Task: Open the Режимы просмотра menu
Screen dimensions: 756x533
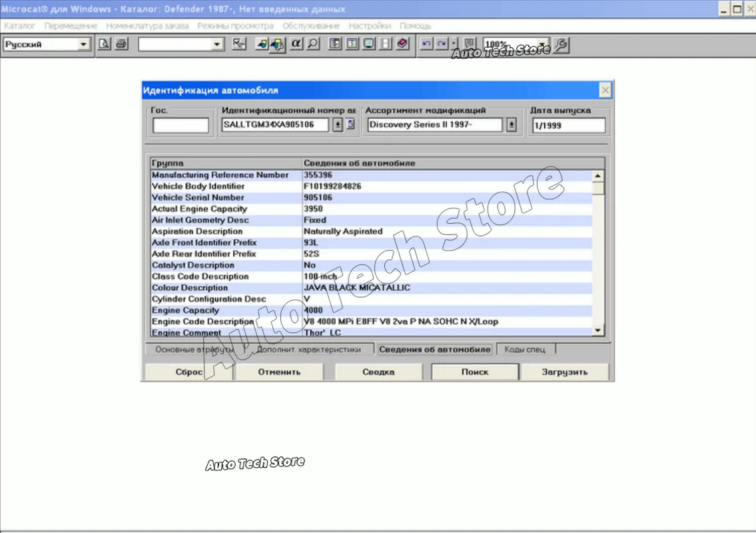Action: 235,25
